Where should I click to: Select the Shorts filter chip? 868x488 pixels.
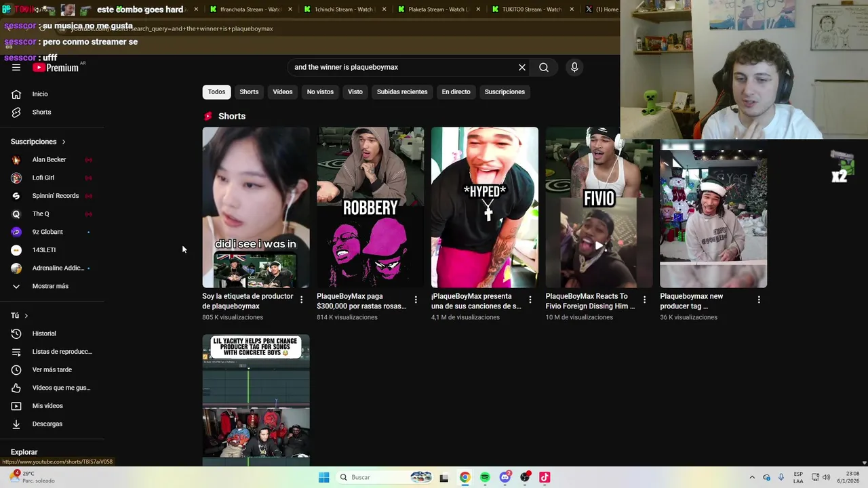pyautogui.click(x=249, y=91)
